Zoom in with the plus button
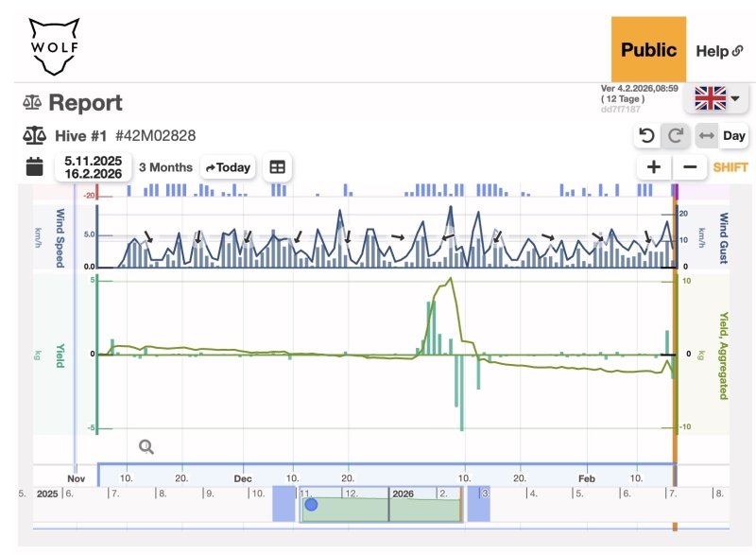 click(x=653, y=167)
